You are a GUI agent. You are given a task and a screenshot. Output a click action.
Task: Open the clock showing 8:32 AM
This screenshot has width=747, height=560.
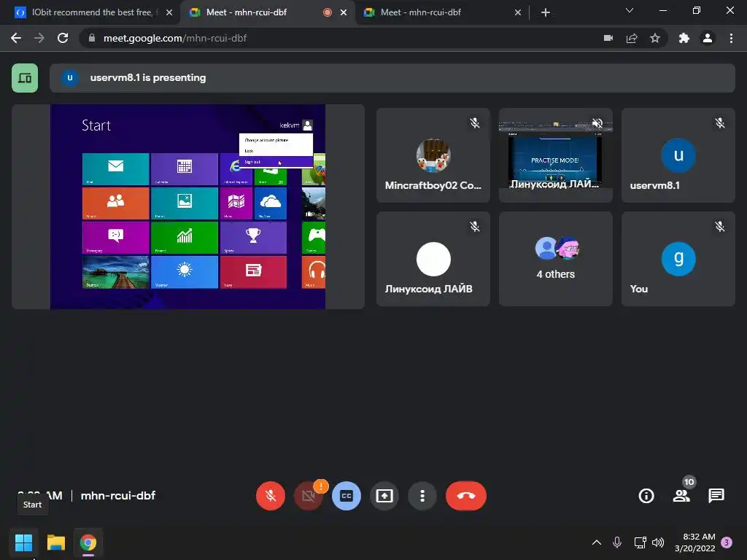(695, 542)
